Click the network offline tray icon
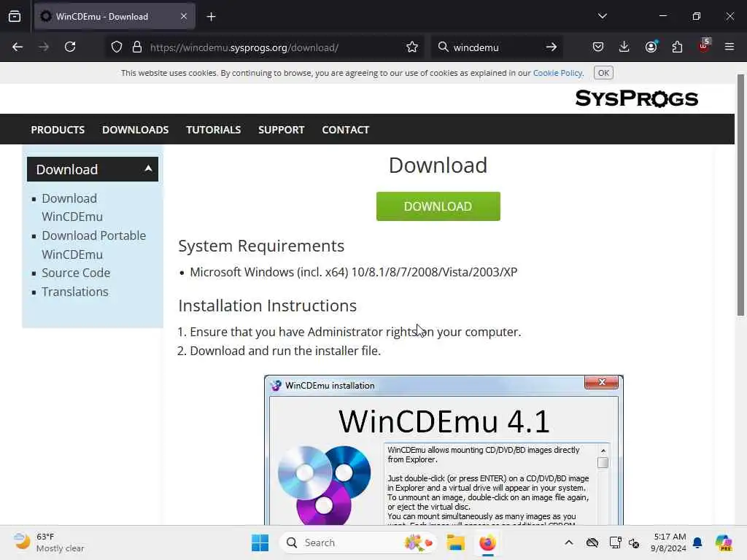The width and height of the screenshot is (747, 560). tap(592, 542)
